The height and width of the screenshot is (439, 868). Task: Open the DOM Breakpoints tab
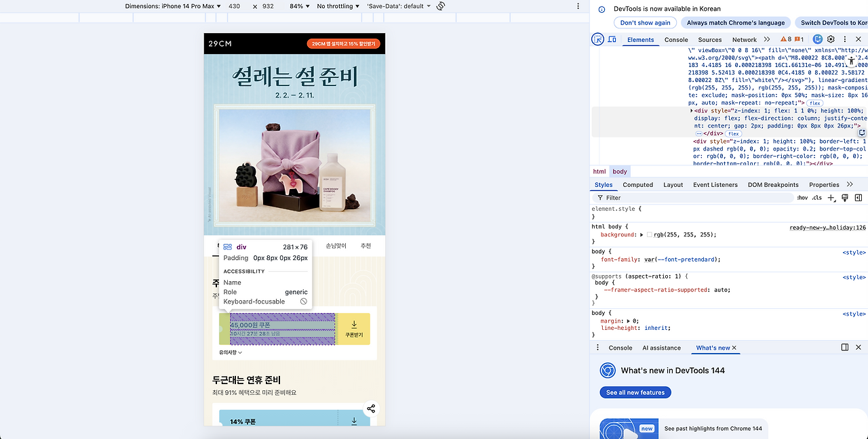(773, 184)
